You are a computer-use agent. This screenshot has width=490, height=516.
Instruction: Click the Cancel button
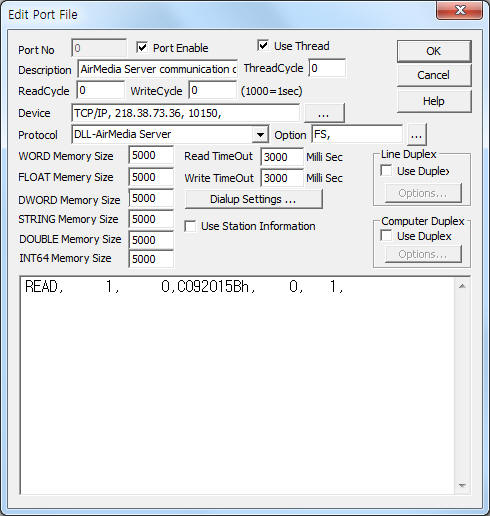[434, 75]
